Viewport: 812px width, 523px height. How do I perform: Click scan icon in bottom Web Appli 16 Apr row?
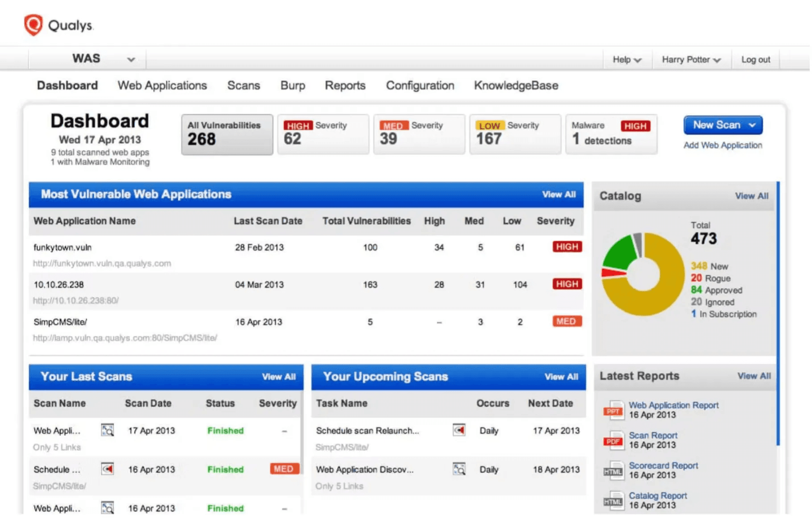[x=108, y=508]
